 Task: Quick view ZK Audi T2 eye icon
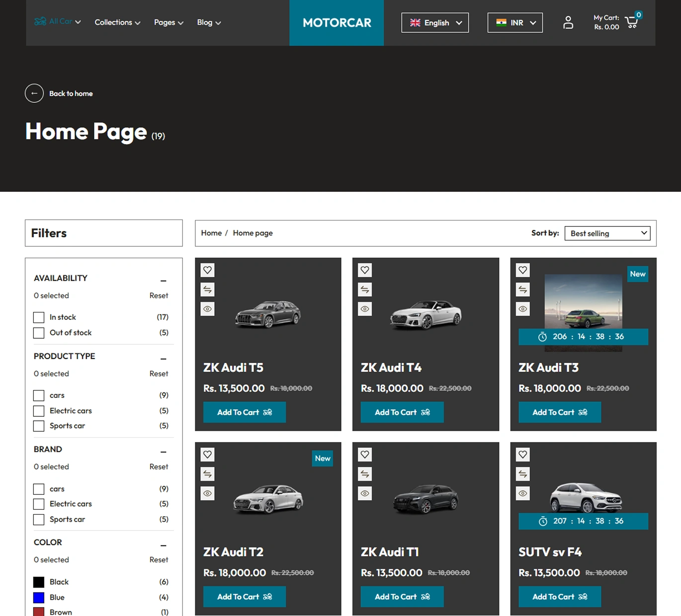click(x=208, y=493)
